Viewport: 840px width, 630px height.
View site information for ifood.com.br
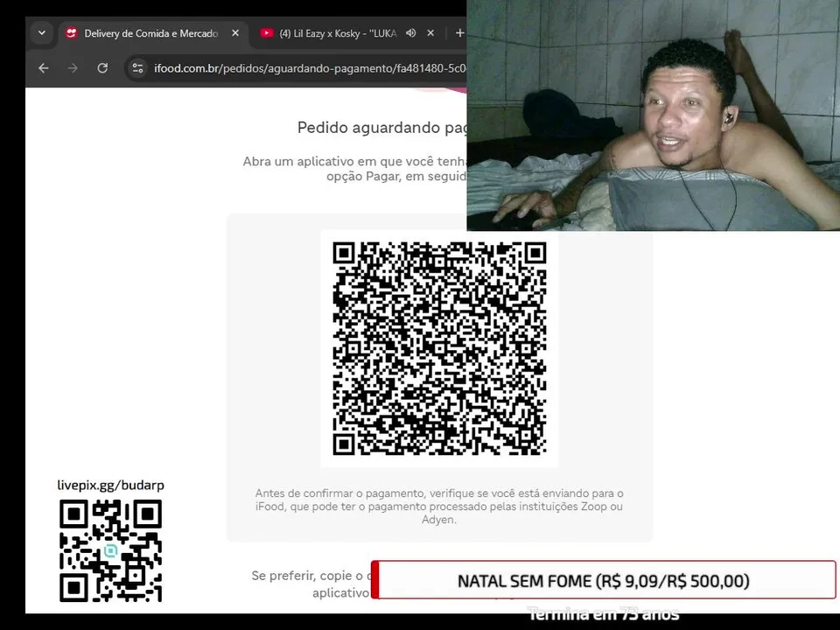(137, 68)
